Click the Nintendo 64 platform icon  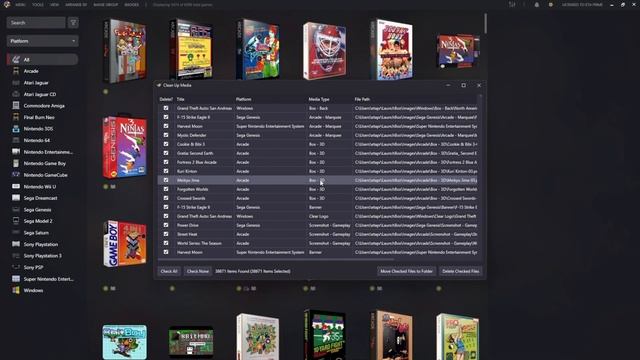tap(16, 140)
